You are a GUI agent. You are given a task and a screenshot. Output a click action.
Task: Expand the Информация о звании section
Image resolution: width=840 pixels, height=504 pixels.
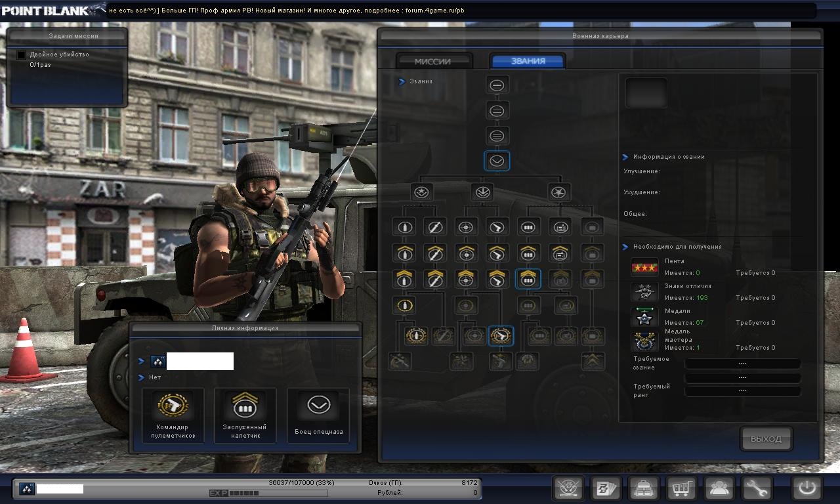pos(625,157)
